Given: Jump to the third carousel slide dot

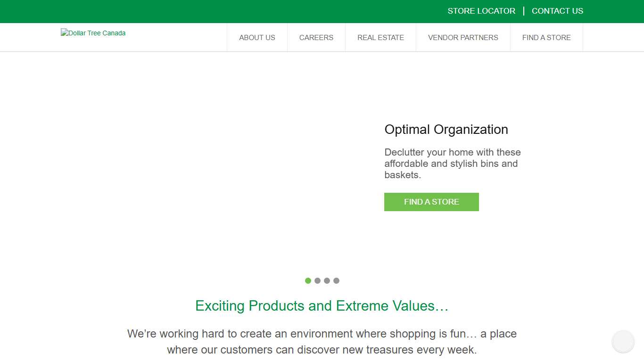Looking at the screenshot, I should [x=327, y=281].
